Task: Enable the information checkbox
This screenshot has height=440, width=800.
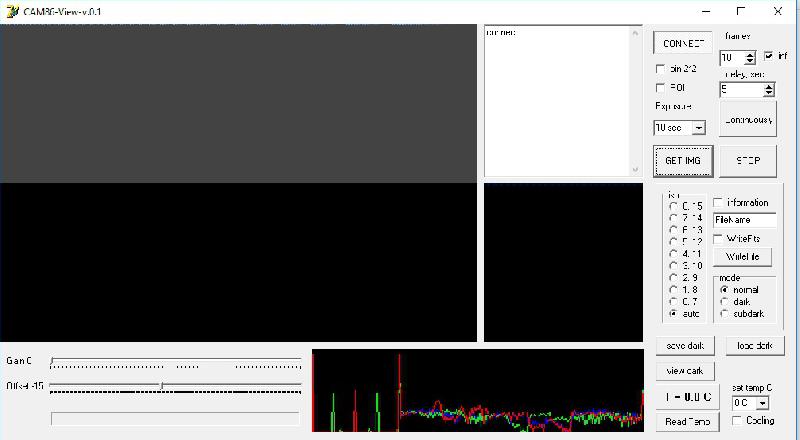Action: (x=718, y=203)
